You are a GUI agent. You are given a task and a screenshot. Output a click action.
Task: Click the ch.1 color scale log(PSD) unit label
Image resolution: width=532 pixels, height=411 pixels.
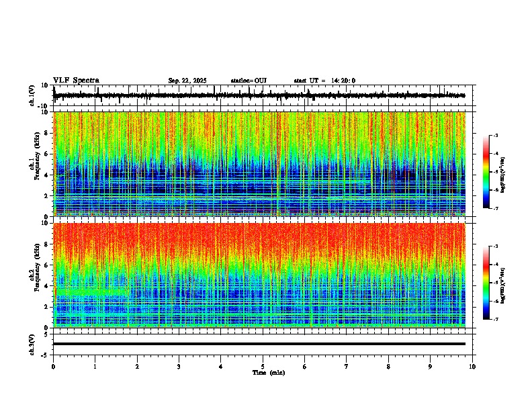(503, 175)
